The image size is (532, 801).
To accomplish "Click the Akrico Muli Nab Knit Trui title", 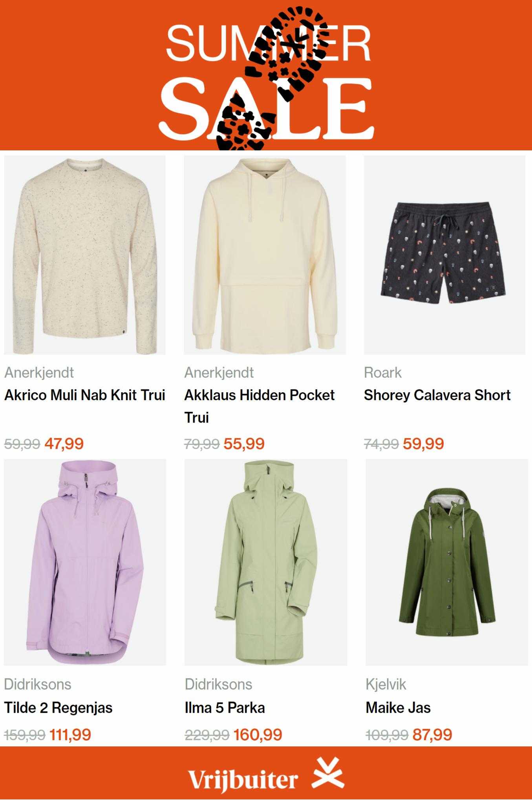I will point(85,395).
